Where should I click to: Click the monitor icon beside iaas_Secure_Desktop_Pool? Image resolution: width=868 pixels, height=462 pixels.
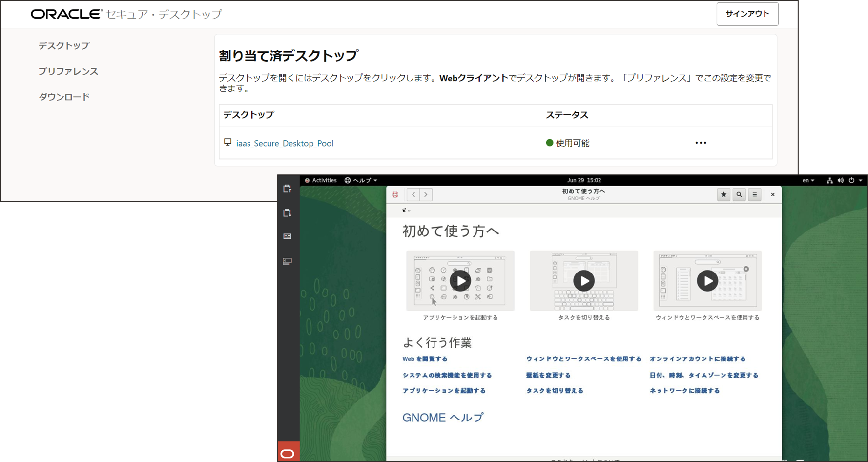point(227,142)
